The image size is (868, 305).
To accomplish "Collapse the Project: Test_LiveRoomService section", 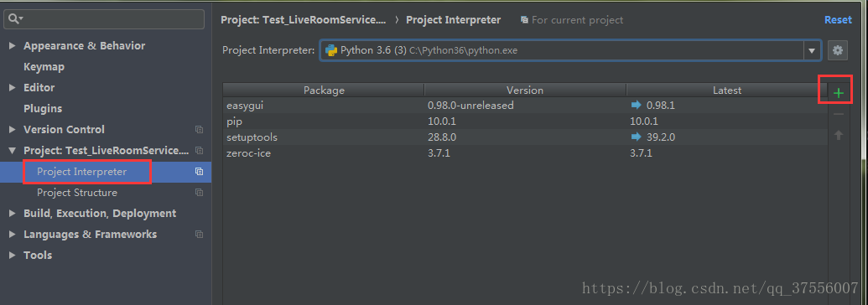I will coord(13,151).
